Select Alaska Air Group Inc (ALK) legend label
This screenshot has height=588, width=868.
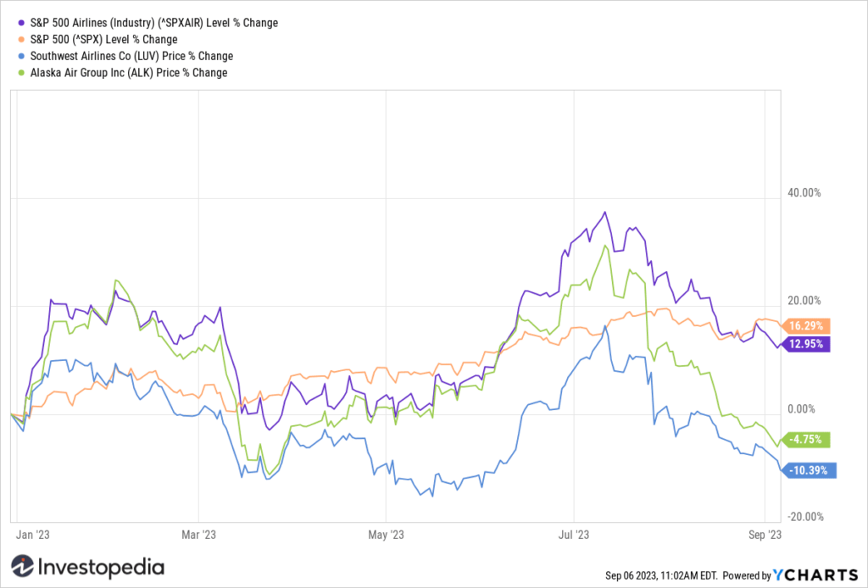(x=129, y=73)
